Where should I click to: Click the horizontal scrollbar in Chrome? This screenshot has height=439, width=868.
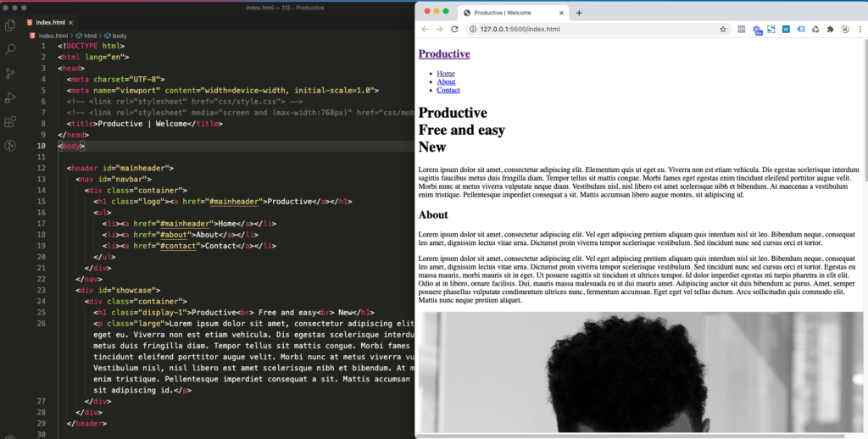tap(631, 436)
